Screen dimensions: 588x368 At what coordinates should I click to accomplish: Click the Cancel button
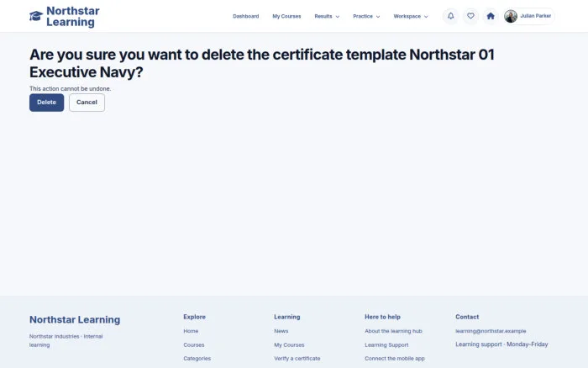click(x=87, y=103)
